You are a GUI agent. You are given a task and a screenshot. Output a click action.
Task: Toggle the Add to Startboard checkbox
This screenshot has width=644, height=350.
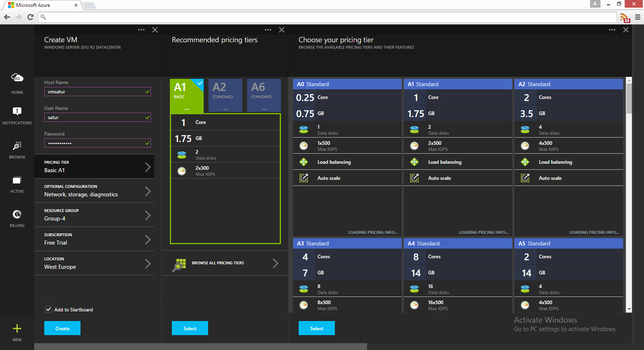[x=48, y=309]
